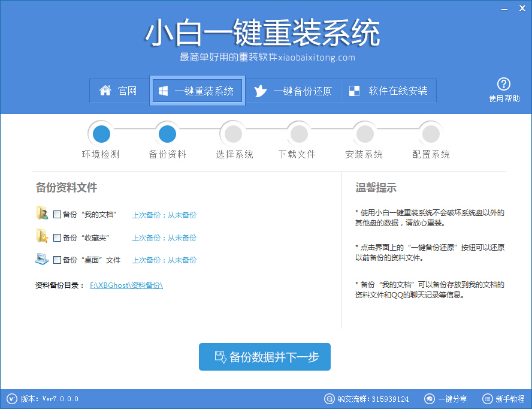Open 使用帮助 via the question mark icon
The width and height of the screenshot is (532, 409).
pos(504,84)
